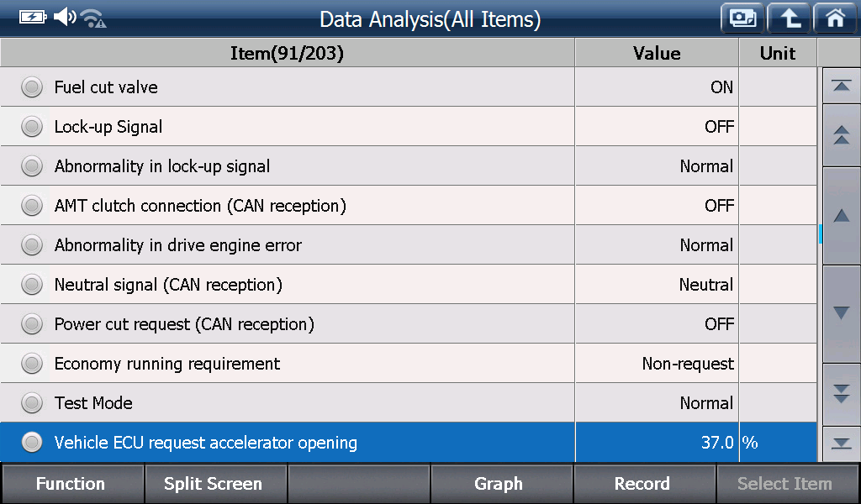
Task: Open the Function menu
Action: (x=71, y=484)
